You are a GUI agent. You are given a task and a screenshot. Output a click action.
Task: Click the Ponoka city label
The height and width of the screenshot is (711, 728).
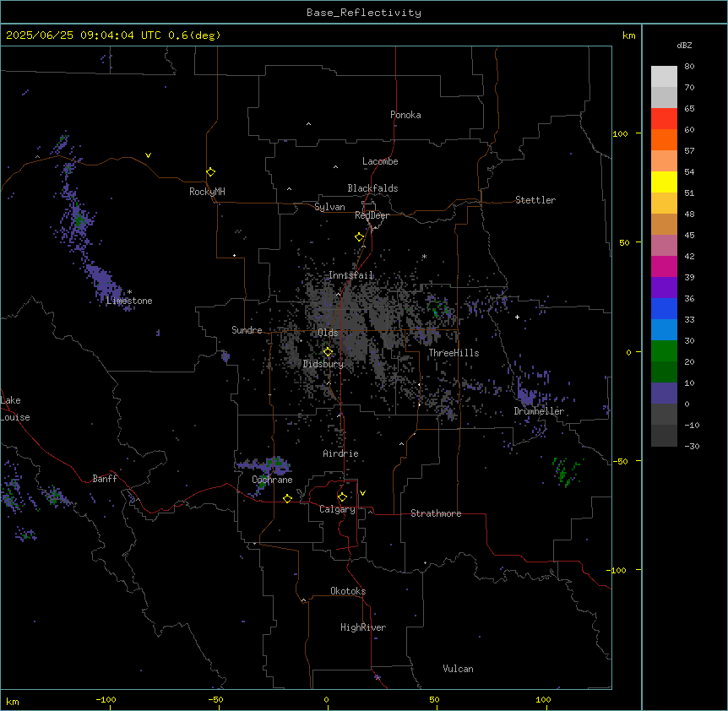(405, 115)
